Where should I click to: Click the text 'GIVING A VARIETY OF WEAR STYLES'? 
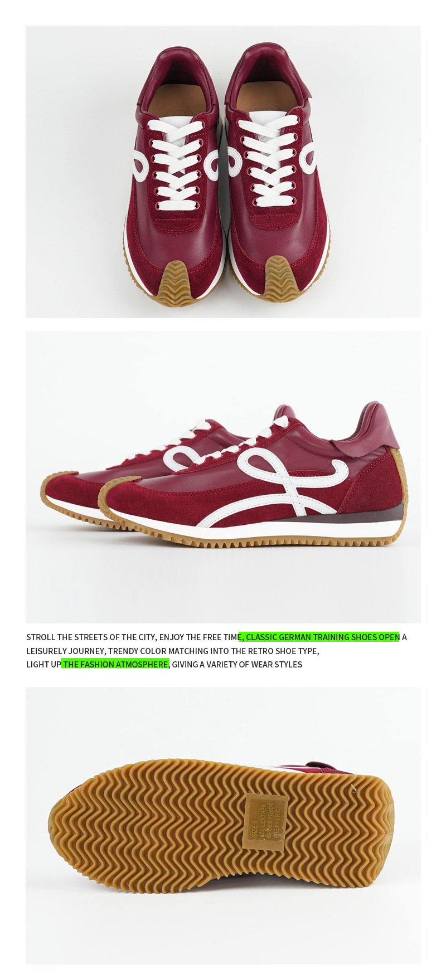click(237, 664)
